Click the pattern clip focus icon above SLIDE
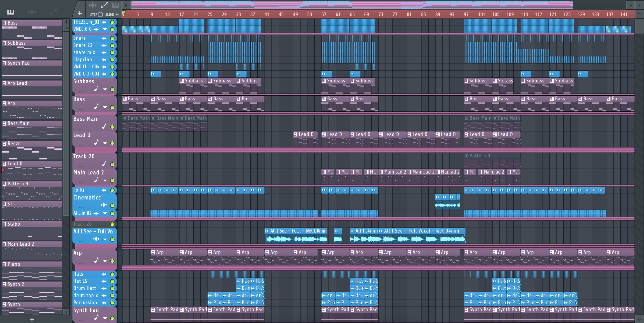Screen dimensions: 644x323 [116, 5]
